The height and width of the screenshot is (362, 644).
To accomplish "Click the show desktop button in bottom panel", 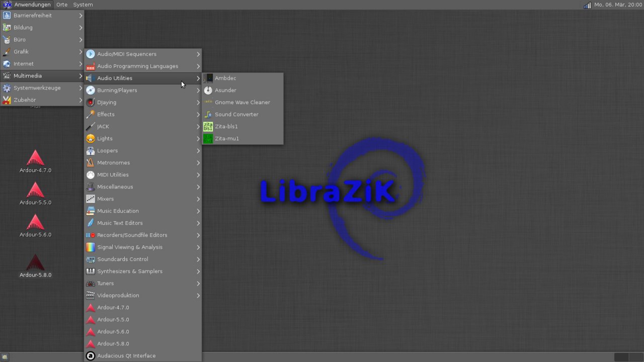I will coord(5,357).
